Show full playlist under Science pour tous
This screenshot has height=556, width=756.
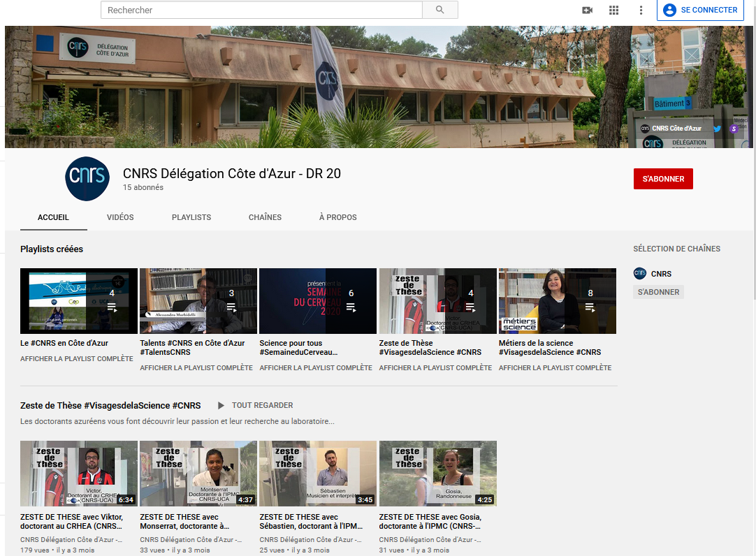pyautogui.click(x=316, y=367)
